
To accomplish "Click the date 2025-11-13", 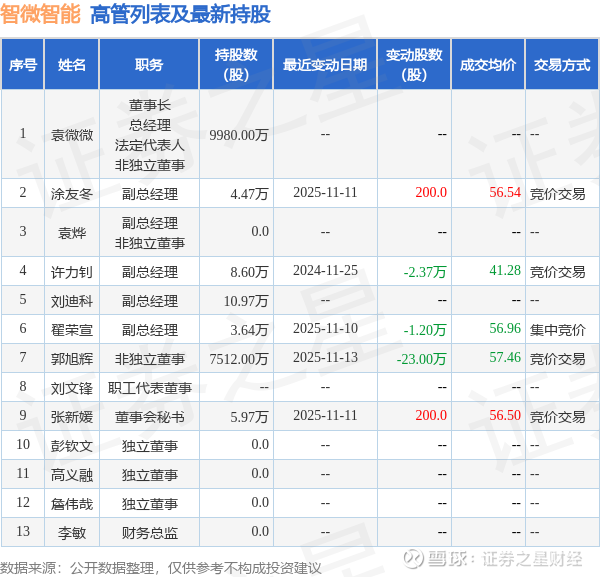I will [x=325, y=357].
